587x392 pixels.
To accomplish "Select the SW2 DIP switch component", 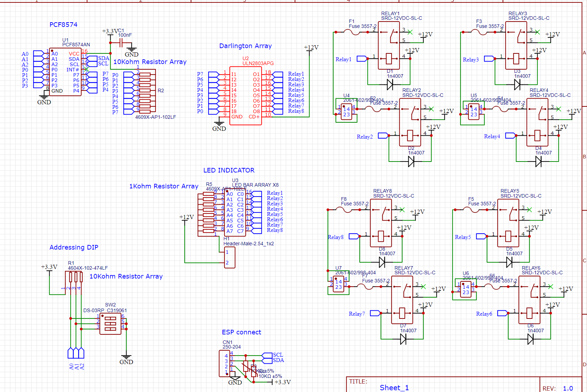I will pyautogui.click(x=110, y=323).
